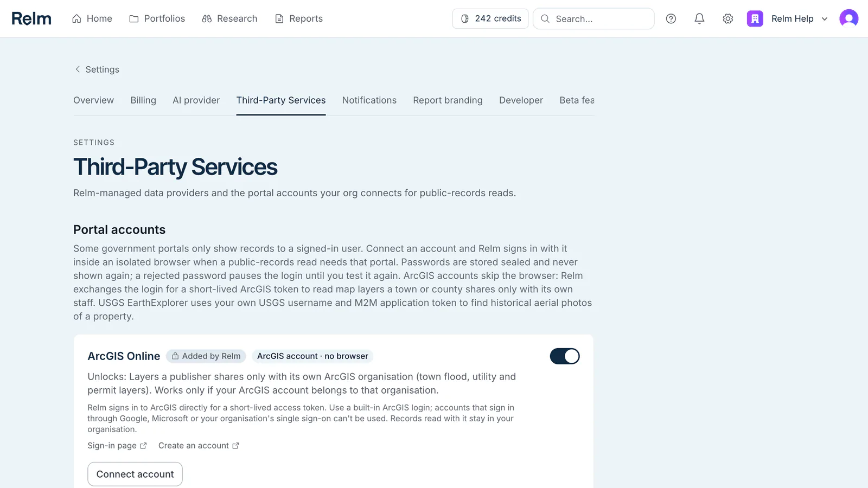Switch to the Billing tab
The width and height of the screenshot is (868, 488).
tap(143, 100)
